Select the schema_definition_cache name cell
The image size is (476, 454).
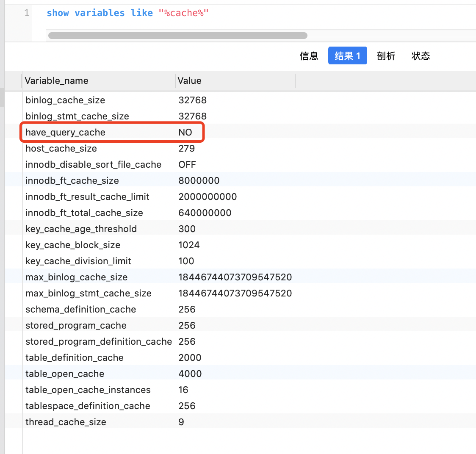(x=80, y=310)
